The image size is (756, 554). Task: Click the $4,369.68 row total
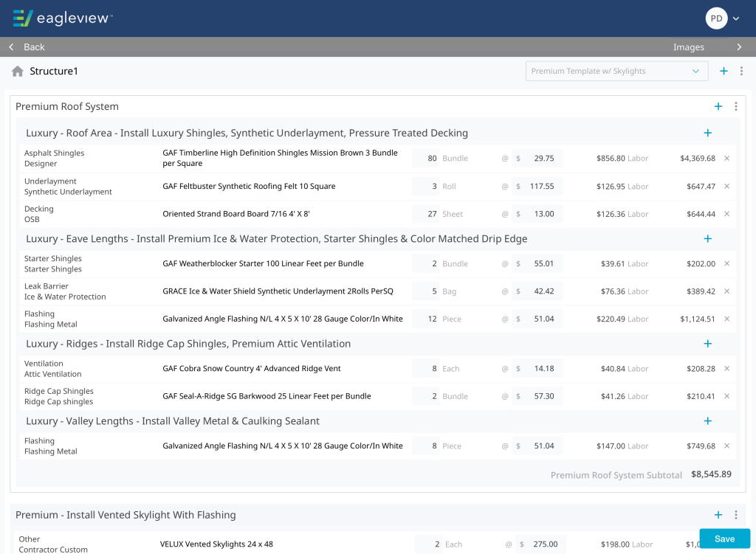click(698, 158)
